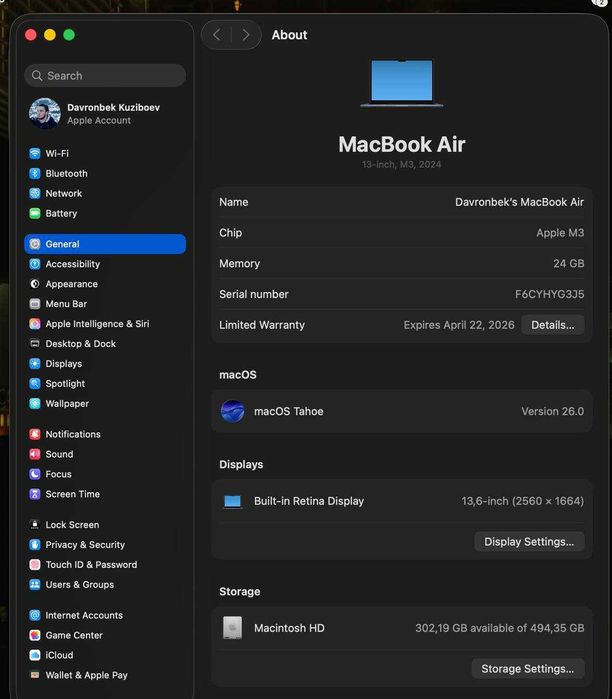Select the General gear icon

click(35, 244)
